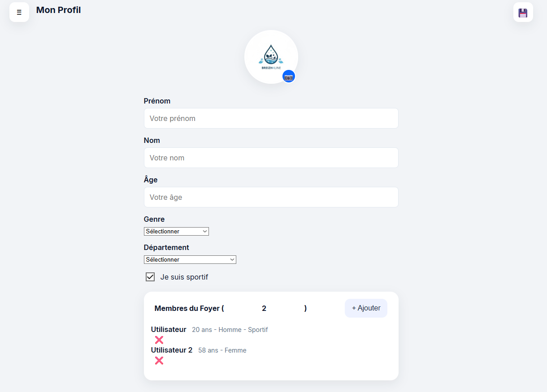Click the camera icon to change photo

pos(289,77)
